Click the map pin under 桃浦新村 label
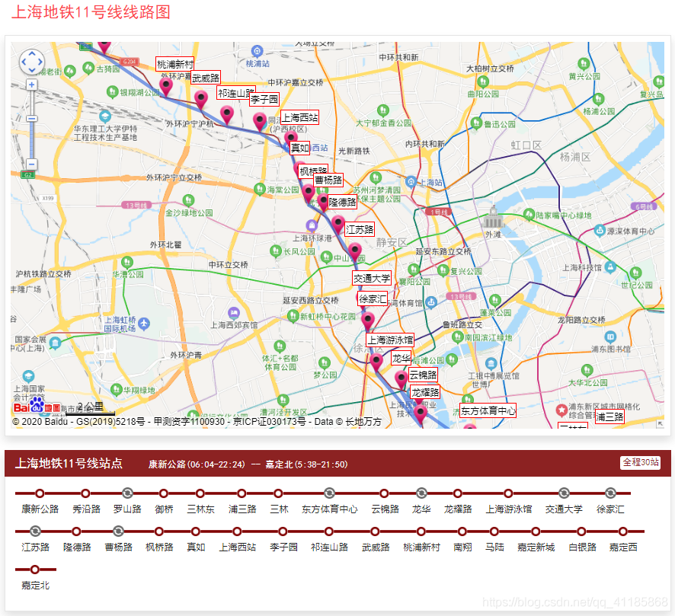675x616 pixels. point(166,87)
